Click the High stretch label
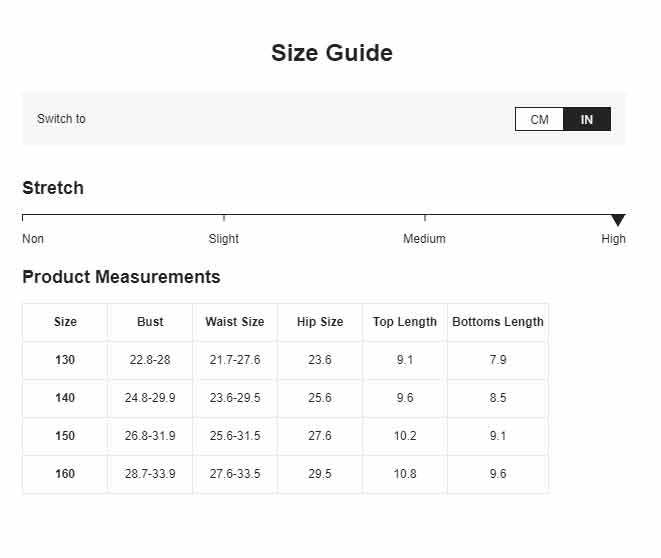The width and height of the screenshot is (661, 558). click(613, 239)
